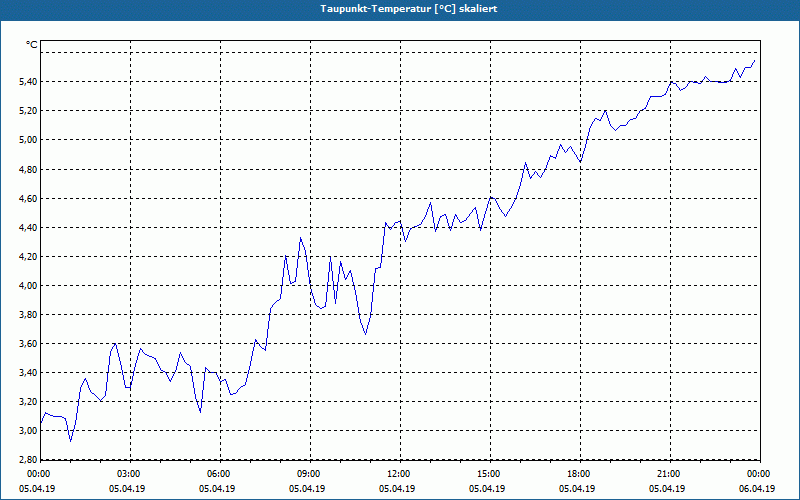Click the '05.04.19' date beneath 03:00

[x=127, y=489]
